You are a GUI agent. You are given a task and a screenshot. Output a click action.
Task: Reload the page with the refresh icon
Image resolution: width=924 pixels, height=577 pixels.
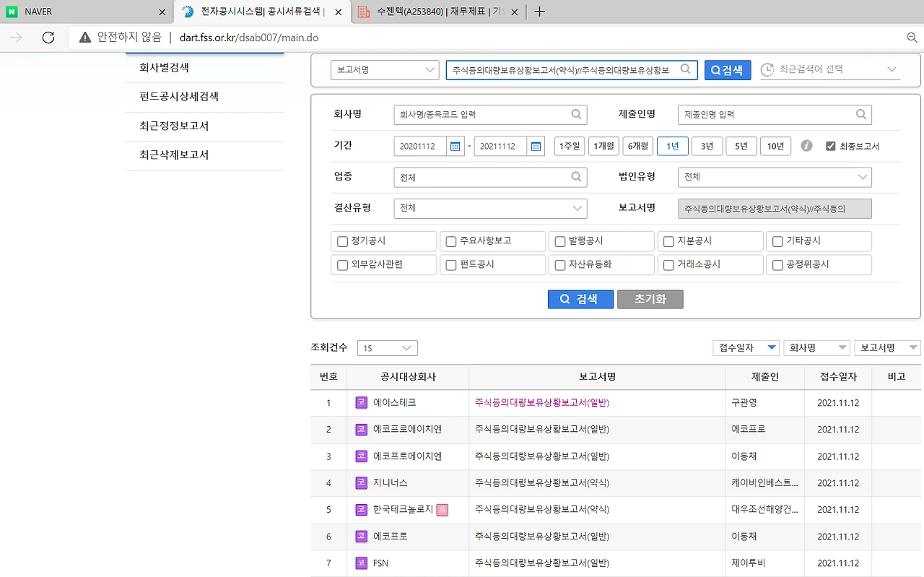click(48, 38)
